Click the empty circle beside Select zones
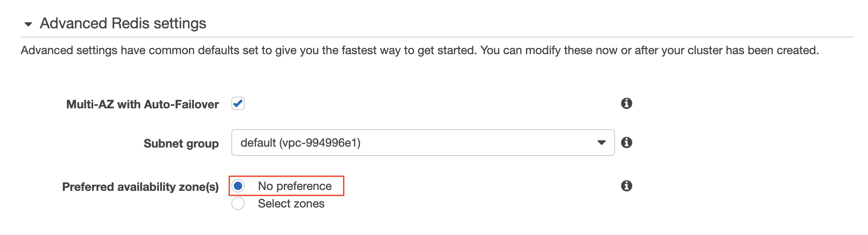 (238, 203)
